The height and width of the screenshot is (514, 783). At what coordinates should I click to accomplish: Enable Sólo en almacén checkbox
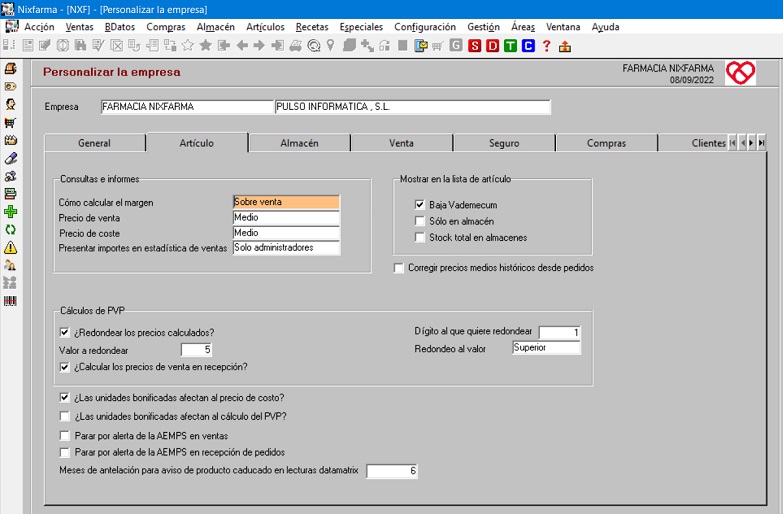click(x=419, y=221)
